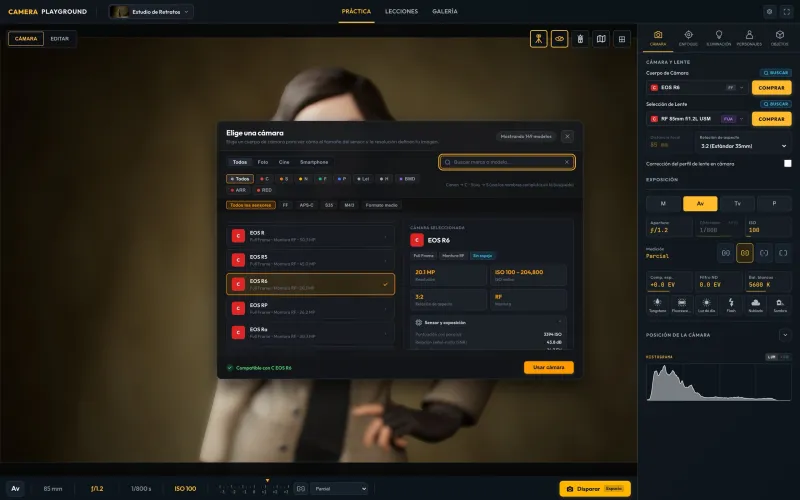Choose the third metering mode icon
This screenshot has height=500, width=800.
pyautogui.click(x=764, y=253)
